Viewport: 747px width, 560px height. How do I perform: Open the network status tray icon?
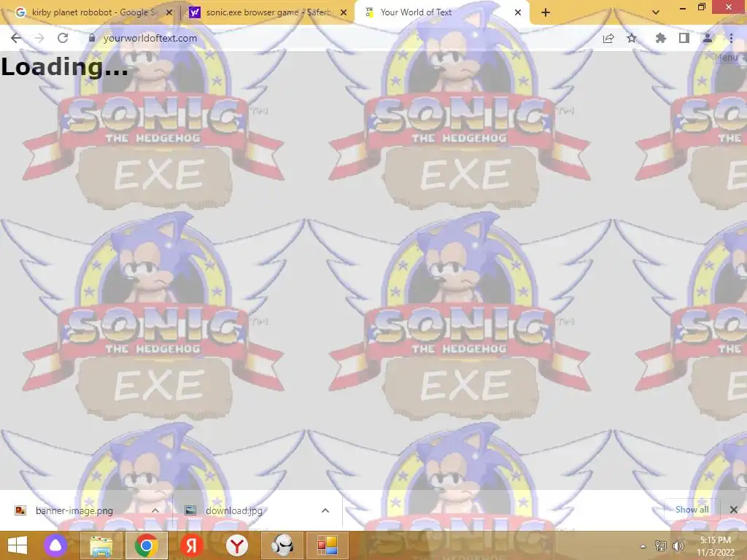[x=661, y=546]
